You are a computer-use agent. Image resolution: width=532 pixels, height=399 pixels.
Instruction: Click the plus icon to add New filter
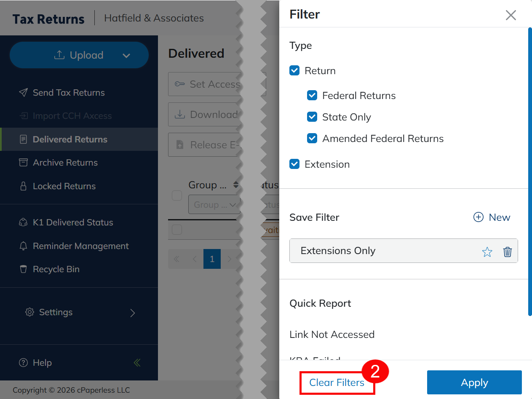(479, 217)
